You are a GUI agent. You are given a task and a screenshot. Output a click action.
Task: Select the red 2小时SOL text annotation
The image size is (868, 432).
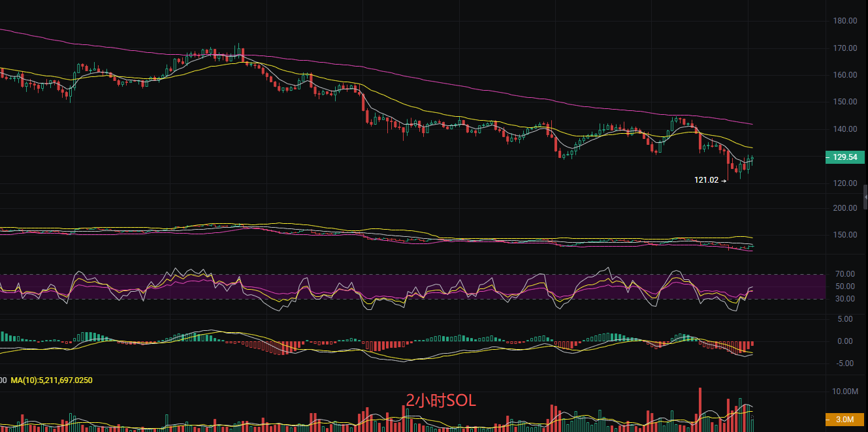pyautogui.click(x=441, y=401)
